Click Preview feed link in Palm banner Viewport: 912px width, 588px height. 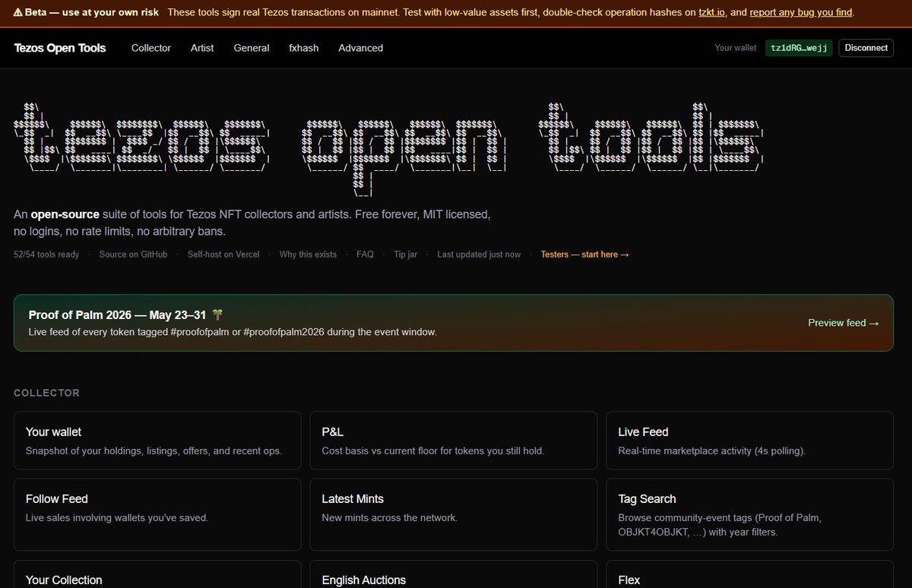coord(843,323)
